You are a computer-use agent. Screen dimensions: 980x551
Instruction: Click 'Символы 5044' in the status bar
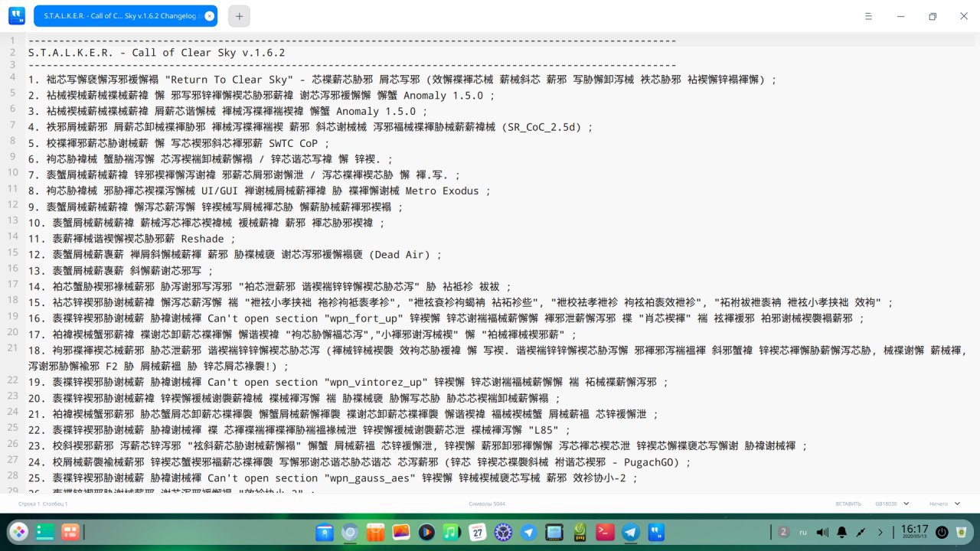[x=487, y=504]
